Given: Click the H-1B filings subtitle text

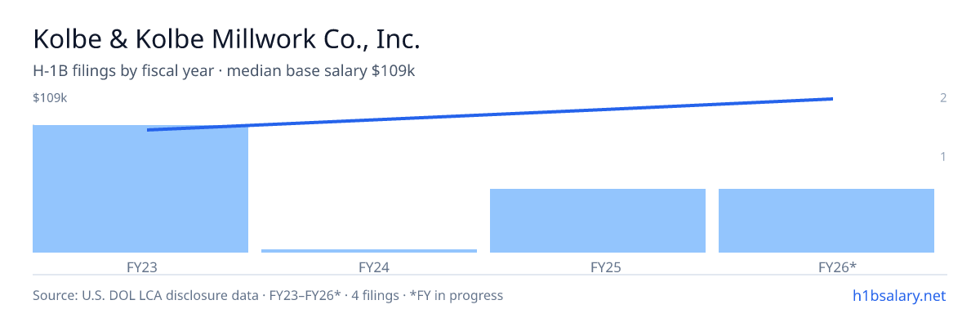Looking at the screenshot, I should pos(224,71).
